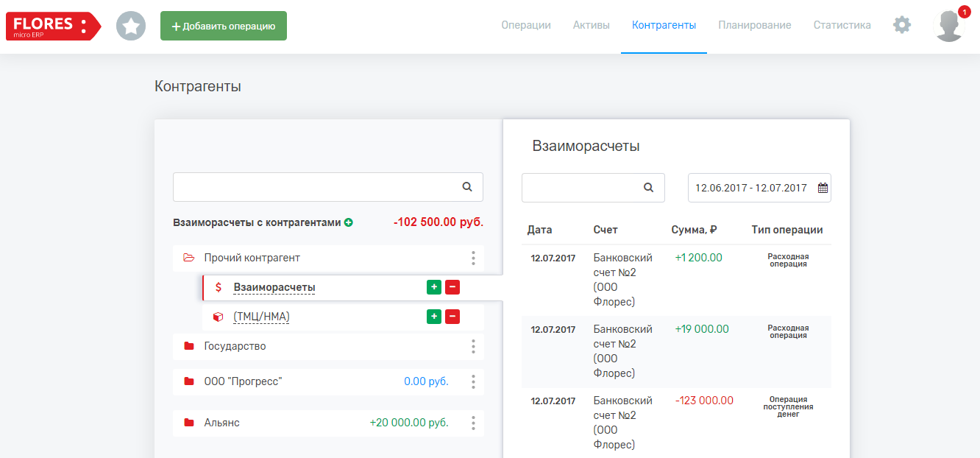
Task: Focus the Взаиморасчеты panel search field
Action: [581, 188]
